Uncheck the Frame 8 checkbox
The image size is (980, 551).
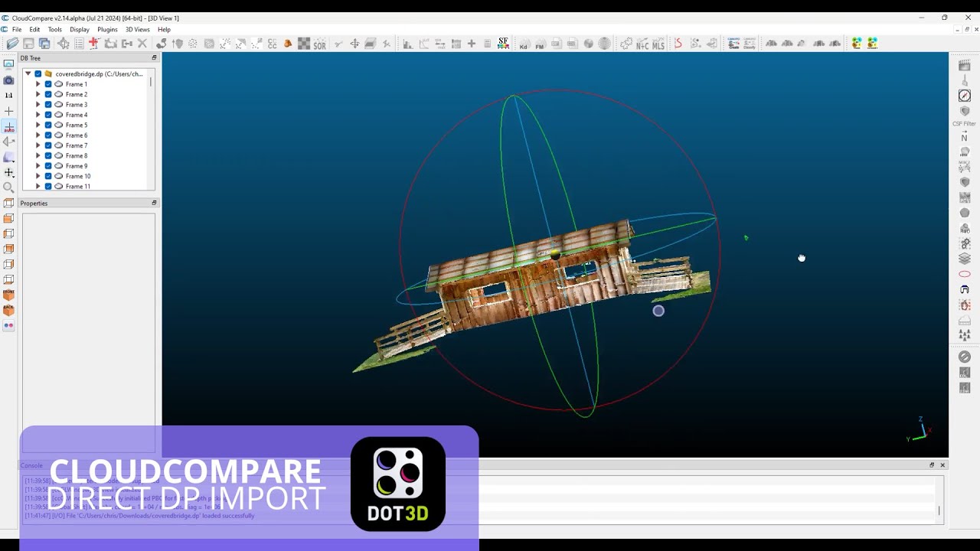(x=48, y=155)
